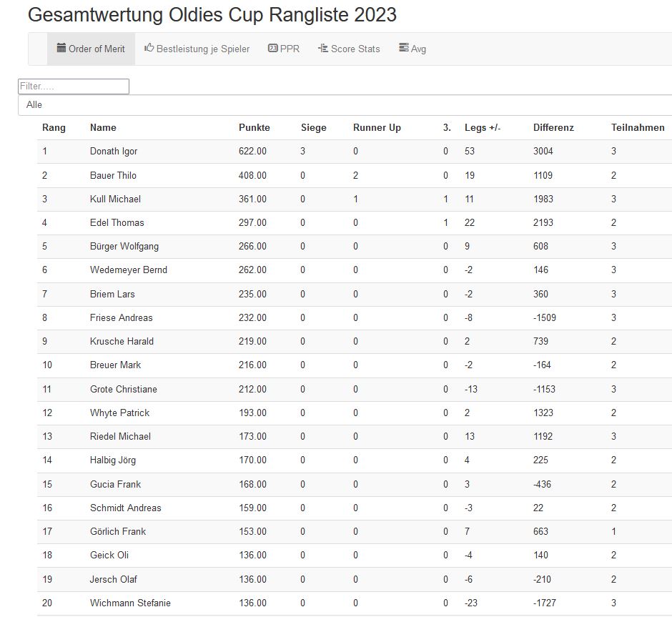Click the thumbs-up icon for Bestleistung je Spieler
This screenshot has height=617, width=672.
tap(149, 49)
